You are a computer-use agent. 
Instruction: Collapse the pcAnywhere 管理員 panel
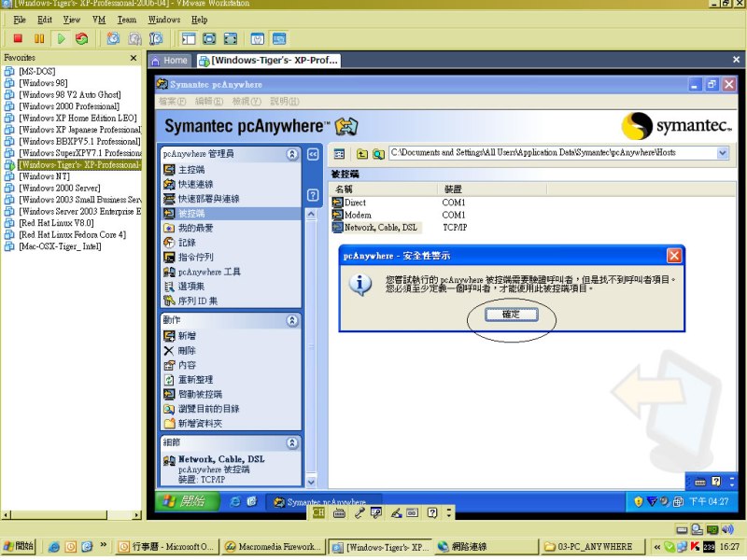tap(292, 154)
